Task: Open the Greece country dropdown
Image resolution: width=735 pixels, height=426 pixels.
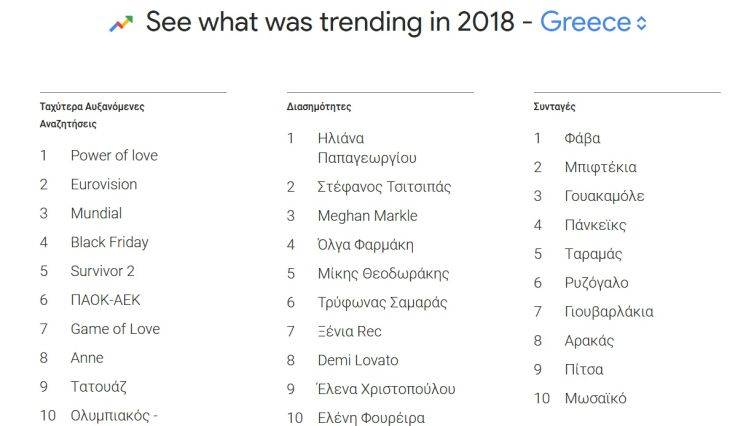Action: coord(586,22)
